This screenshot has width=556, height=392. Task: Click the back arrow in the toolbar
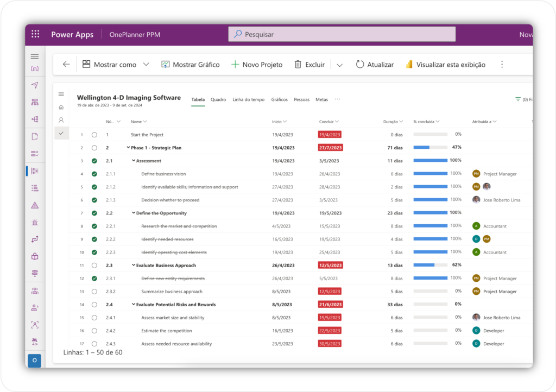tap(65, 64)
